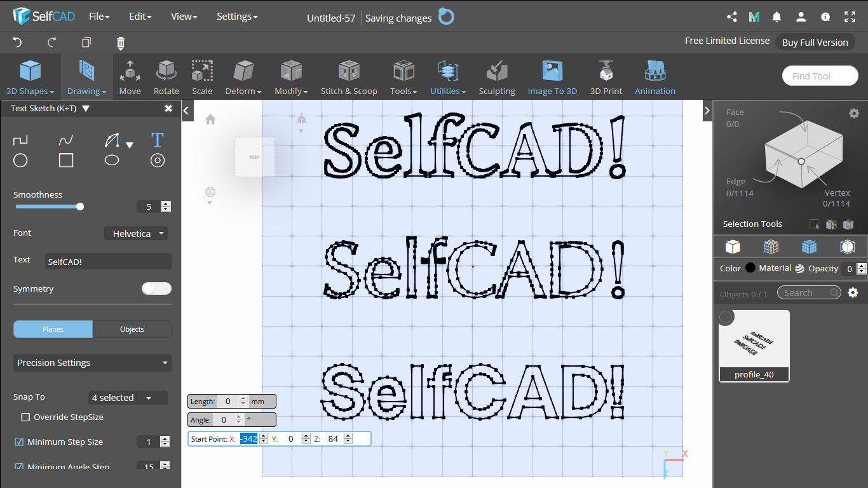Enable solid plus wireframe view mode
Image resolution: width=868 pixels, height=488 pixels.
point(809,246)
